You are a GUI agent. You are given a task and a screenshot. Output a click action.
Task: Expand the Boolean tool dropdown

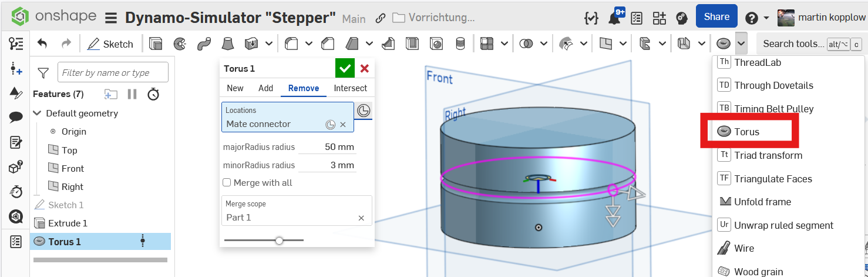pos(544,44)
